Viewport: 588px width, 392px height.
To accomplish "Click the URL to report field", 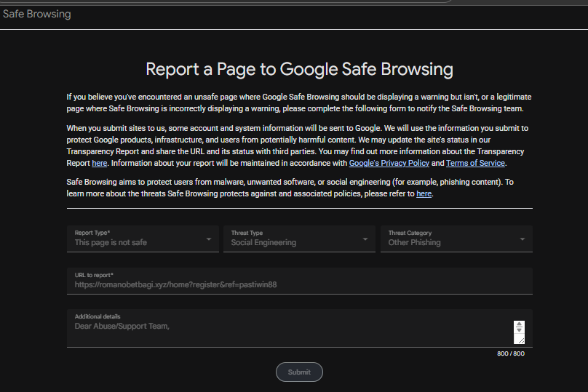I will 300,281.
